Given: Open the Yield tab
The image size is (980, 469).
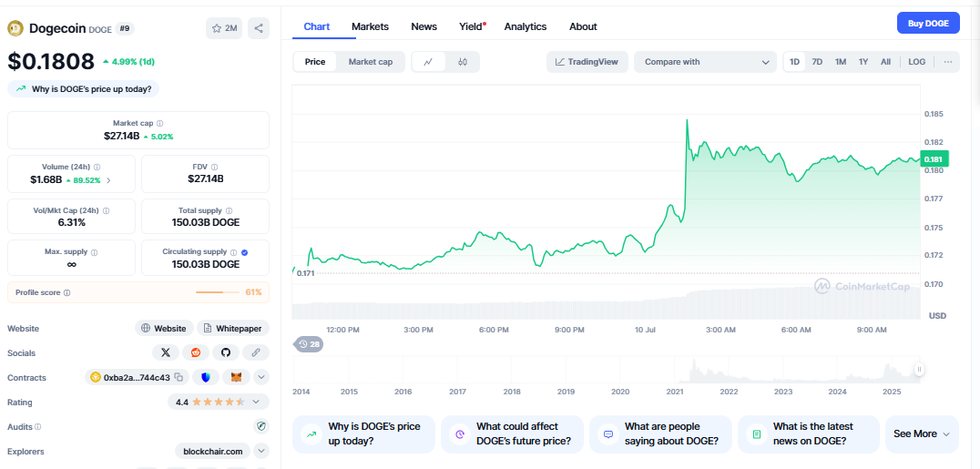Looking at the screenshot, I should click(472, 27).
